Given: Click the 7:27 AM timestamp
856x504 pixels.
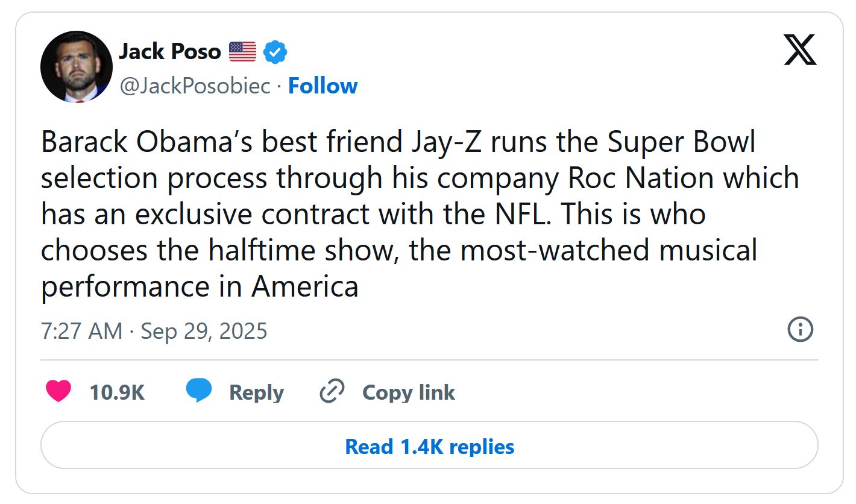Looking at the screenshot, I should pyautogui.click(x=81, y=331).
